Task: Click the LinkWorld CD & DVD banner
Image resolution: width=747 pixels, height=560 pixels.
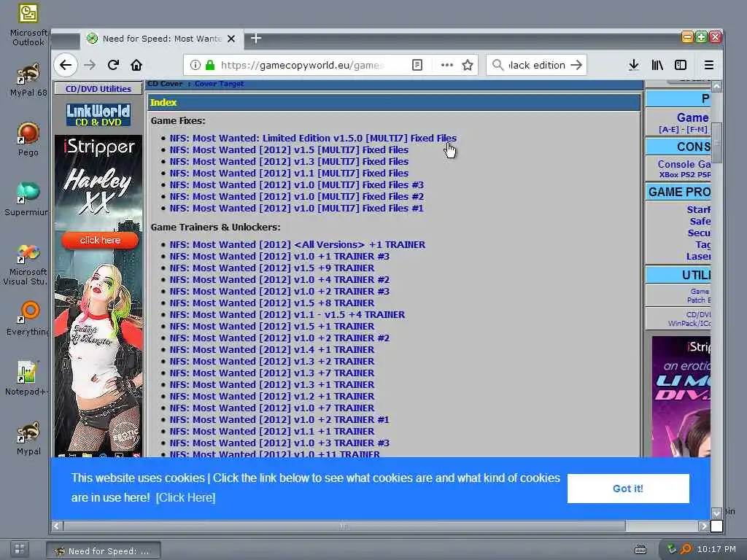Action: pyautogui.click(x=98, y=114)
